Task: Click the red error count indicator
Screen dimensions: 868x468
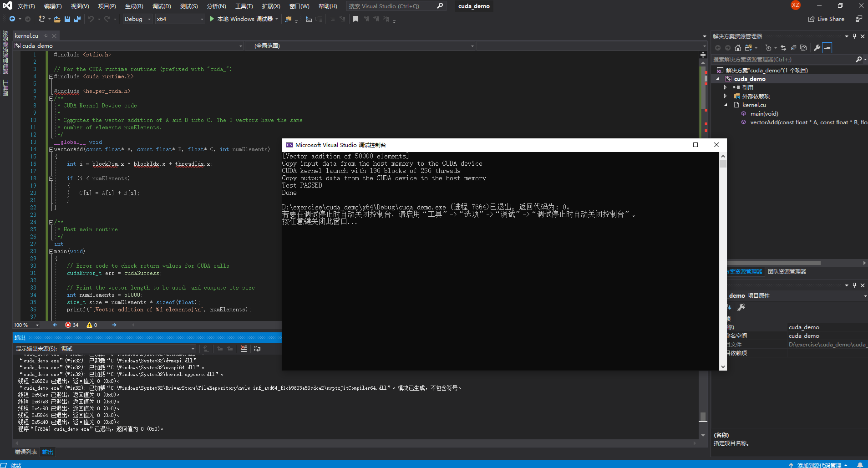Action: click(x=72, y=325)
